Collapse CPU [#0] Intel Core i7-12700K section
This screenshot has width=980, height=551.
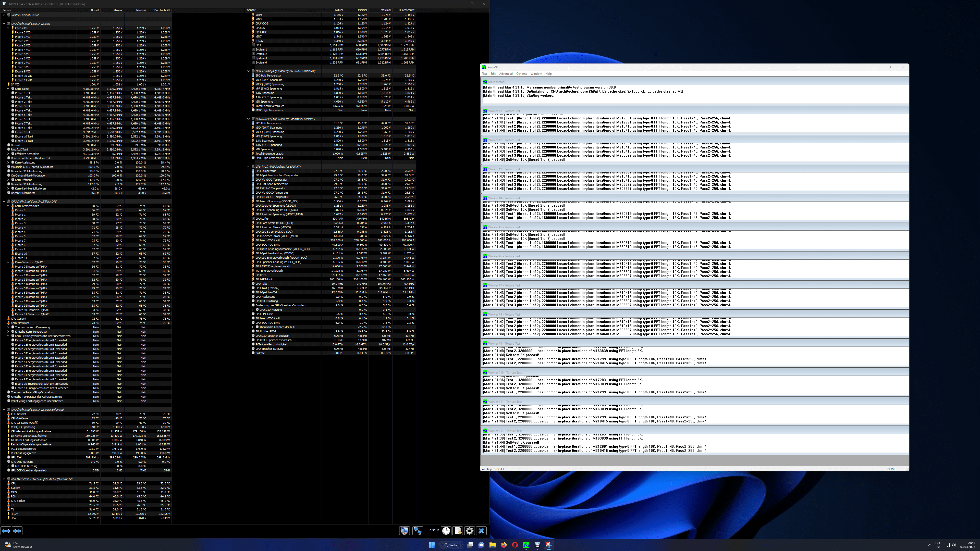[4, 23]
